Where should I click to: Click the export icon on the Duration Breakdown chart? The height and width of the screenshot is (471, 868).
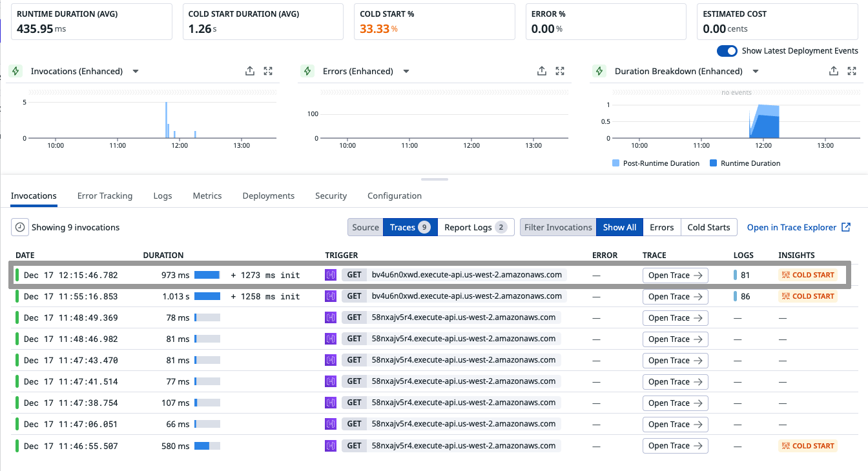click(834, 71)
